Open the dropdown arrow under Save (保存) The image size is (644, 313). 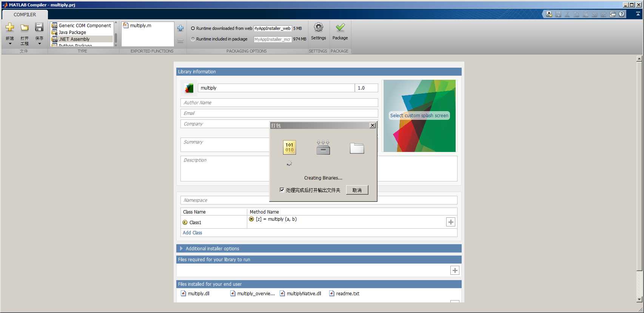tap(39, 44)
